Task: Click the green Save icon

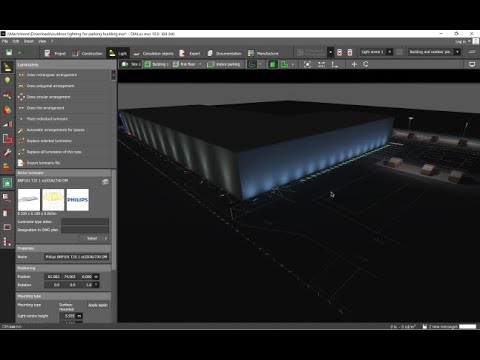Action: point(9,53)
